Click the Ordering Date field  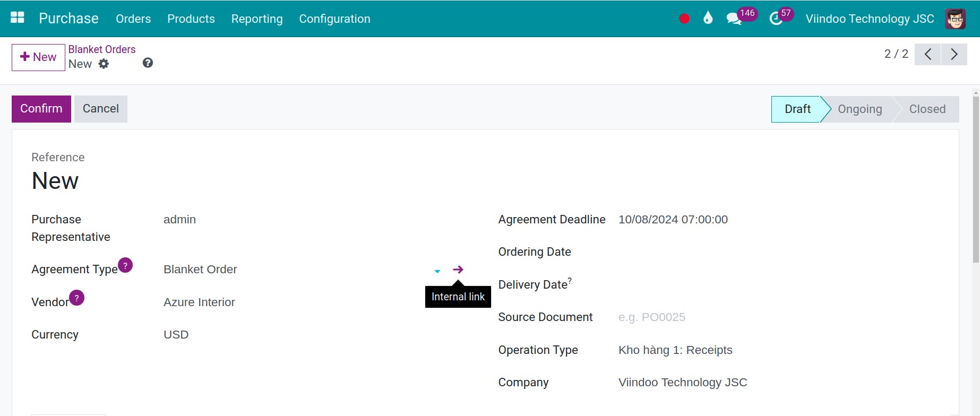coord(779,252)
